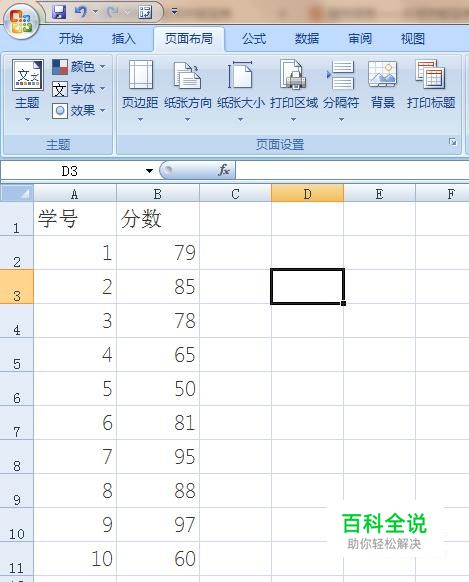
Task: Click the 打印标题 print titles icon
Action: [431, 75]
